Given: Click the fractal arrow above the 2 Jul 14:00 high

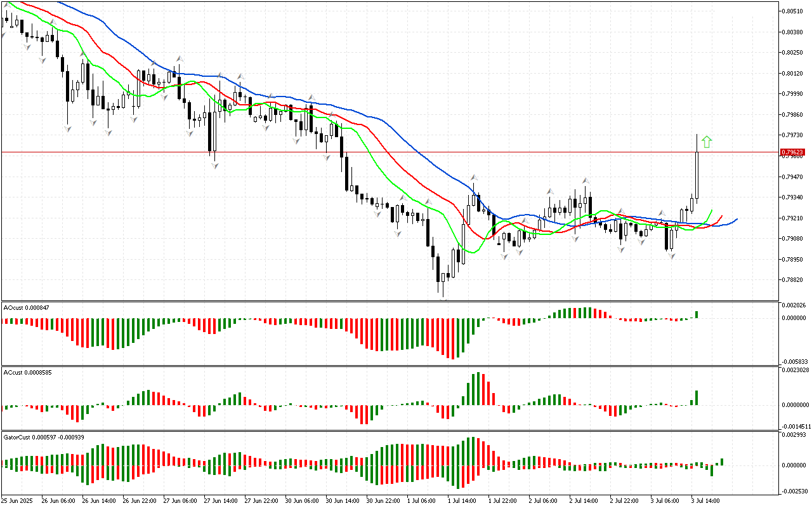Looking at the screenshot, I should (x=586, y=180).
